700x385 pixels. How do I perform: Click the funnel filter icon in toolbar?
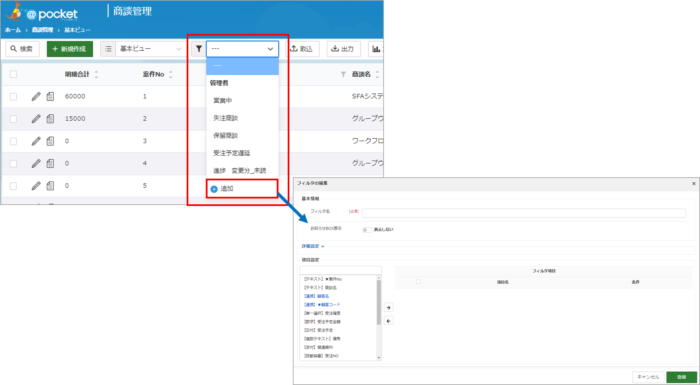pos(199,49)
